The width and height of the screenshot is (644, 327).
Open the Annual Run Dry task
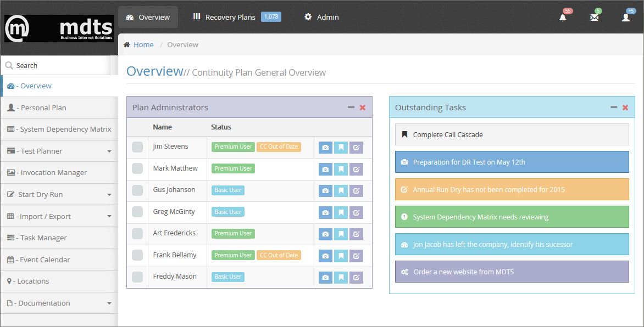[512, 189]
